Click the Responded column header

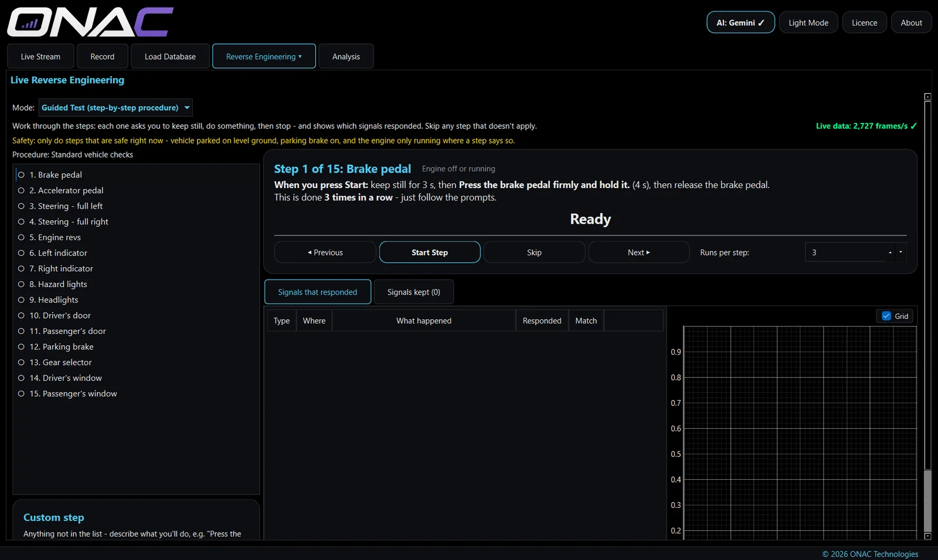pyautogui.click(x=542, y=320)
